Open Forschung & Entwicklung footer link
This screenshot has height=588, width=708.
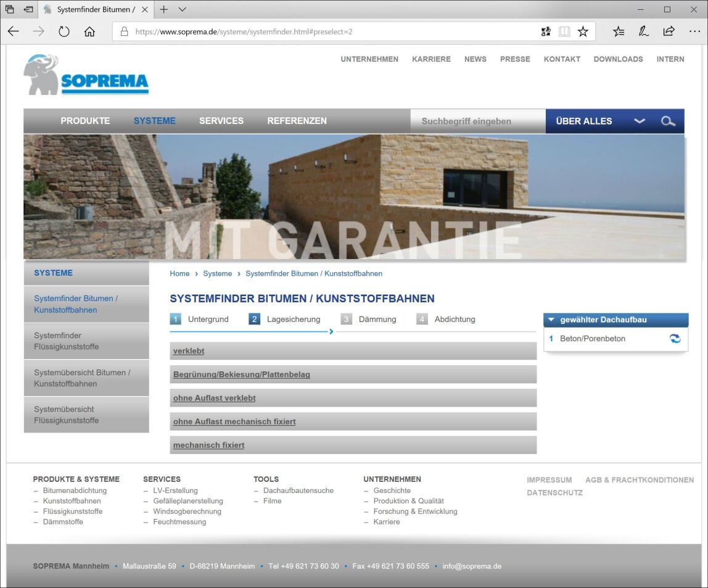click(416, 511)
